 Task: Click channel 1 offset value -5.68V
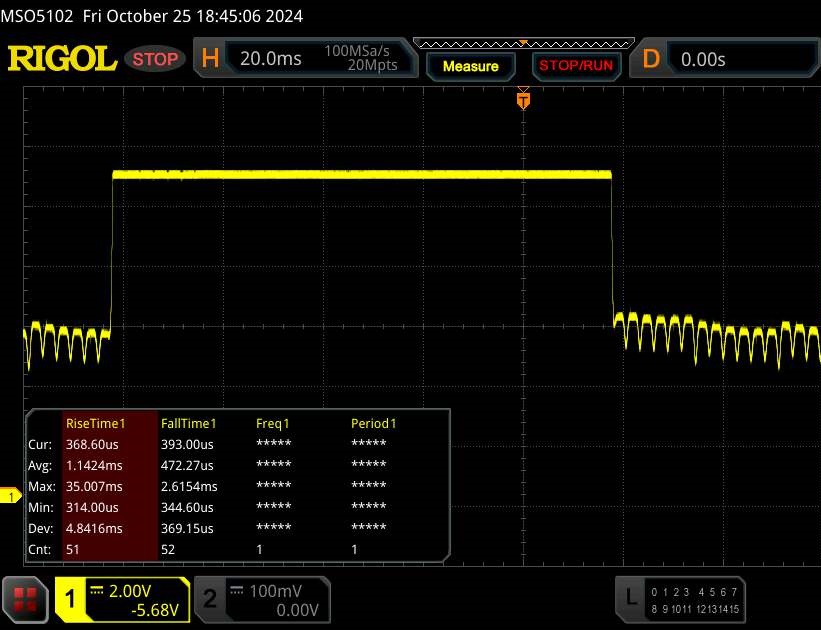click(155, 610)
